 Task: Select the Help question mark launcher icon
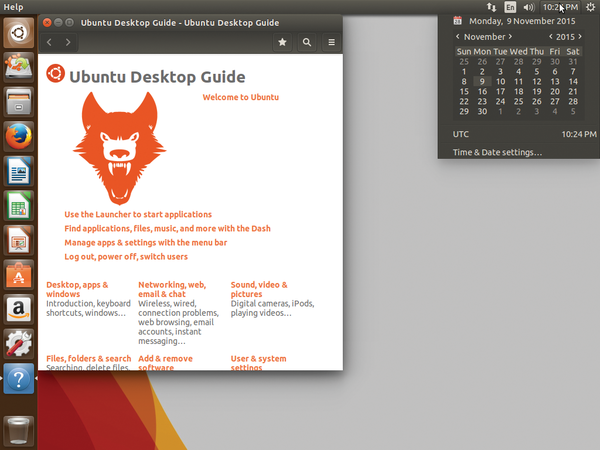[x=18, y=378]
